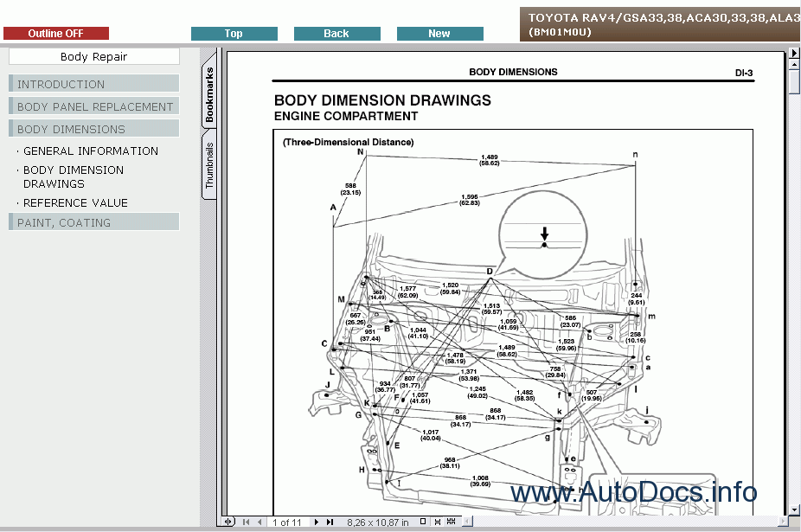Viewport: 801px width, 532px height.
Task: Open the BODY PANEL REPLACEMENT section
Action: pos(94,106)
